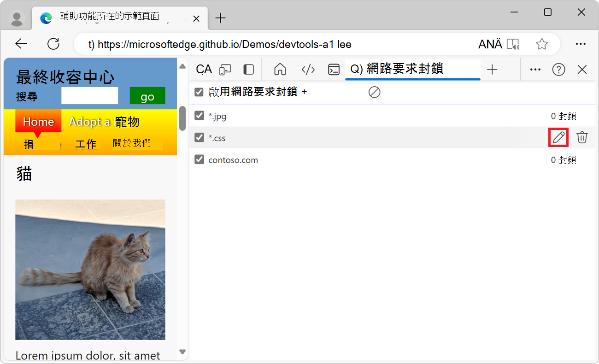This screenshot has height=364, width=599.
Task: Open the Console tool icon
Action: (x=334, y=70)
